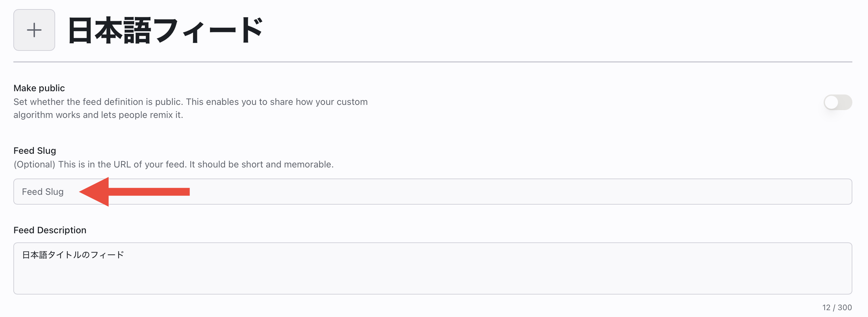
Task: Click "Set whether the feed definition is public" text
Action: point(98,102)
